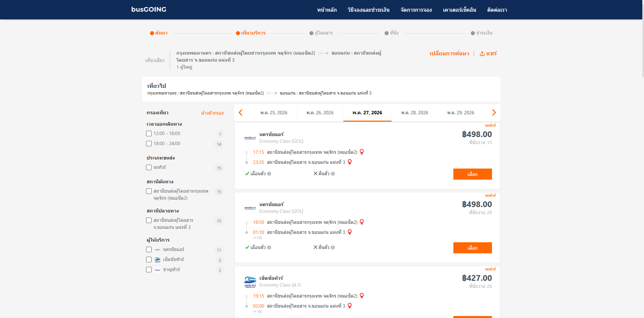Open map pin for 17:15 departure station
644x318 pixels.
362,152
